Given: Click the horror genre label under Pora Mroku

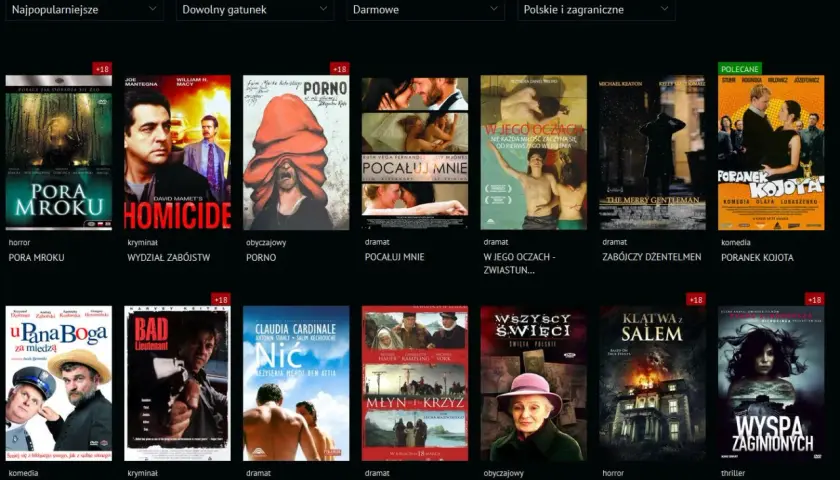Looking at the screenshot, I should (x=19, y=243).
